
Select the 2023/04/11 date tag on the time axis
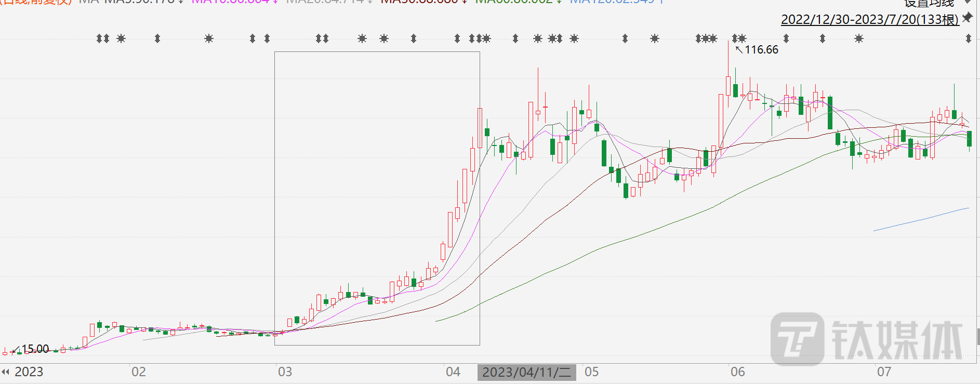click(x=526, y=372)
